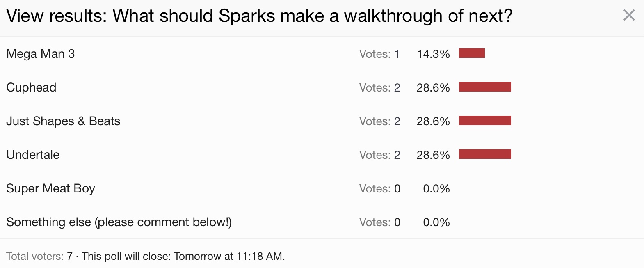Click the Total voters: 7 text

coord(39,257)
